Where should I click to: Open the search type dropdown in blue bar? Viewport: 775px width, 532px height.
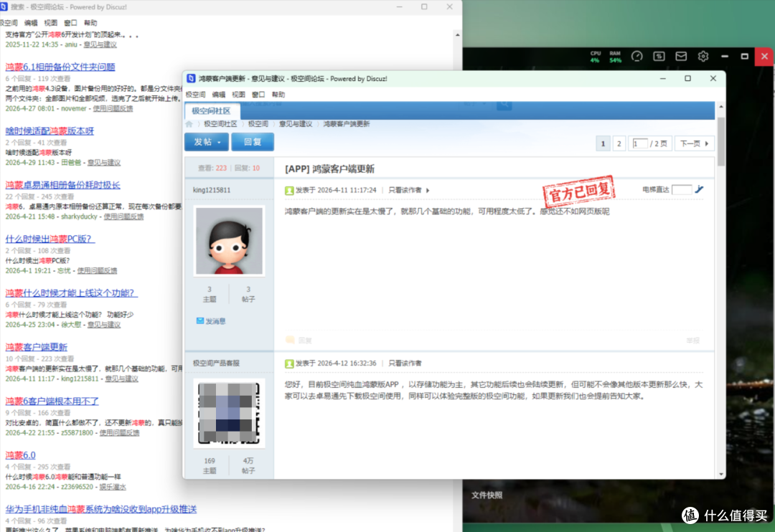point(474,104)
